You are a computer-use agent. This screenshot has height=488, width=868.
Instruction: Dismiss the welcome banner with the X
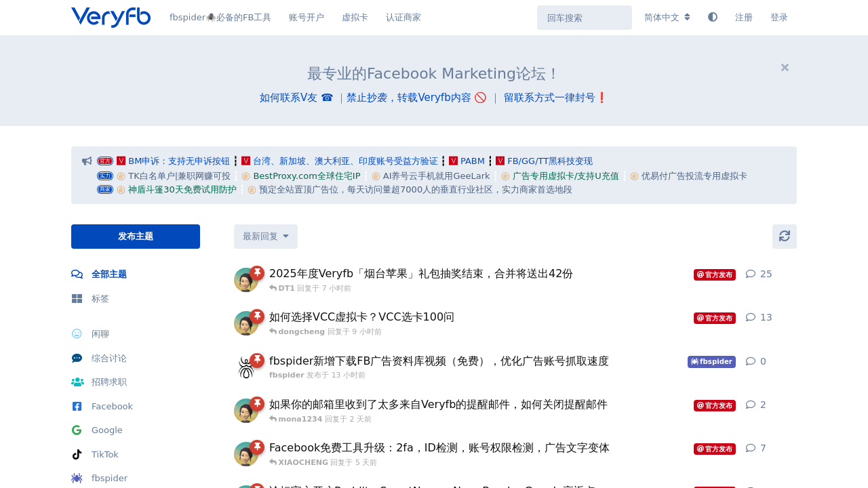(x=785, y=67)
